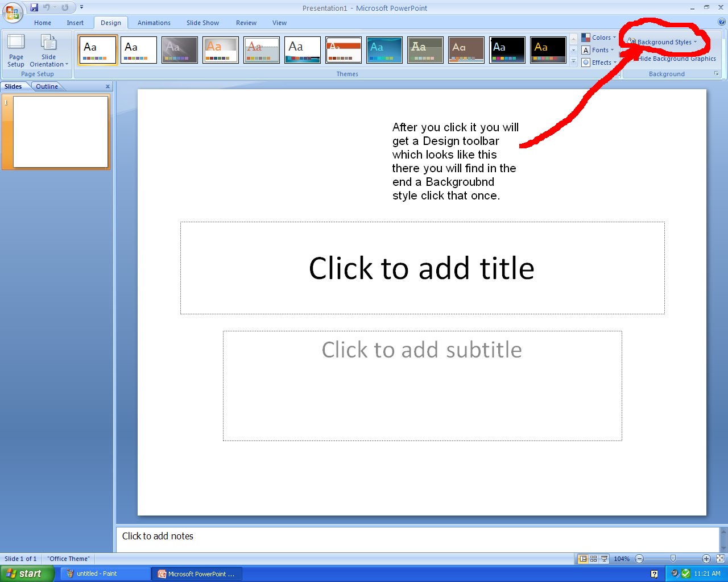Apply the brown theme
Screen dimensions: 728x582
pos(466,49)
